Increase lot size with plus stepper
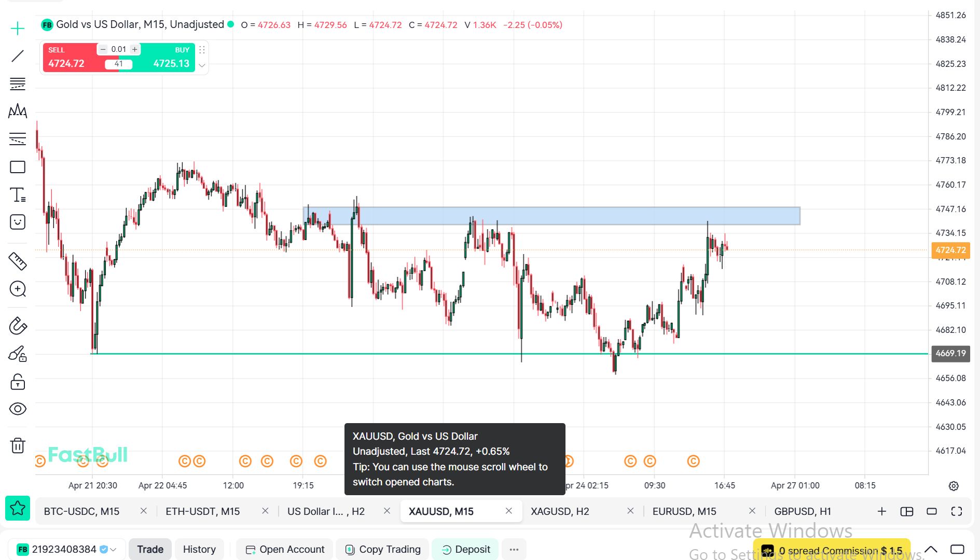980x560 pixels. click(x=135, y=49)
